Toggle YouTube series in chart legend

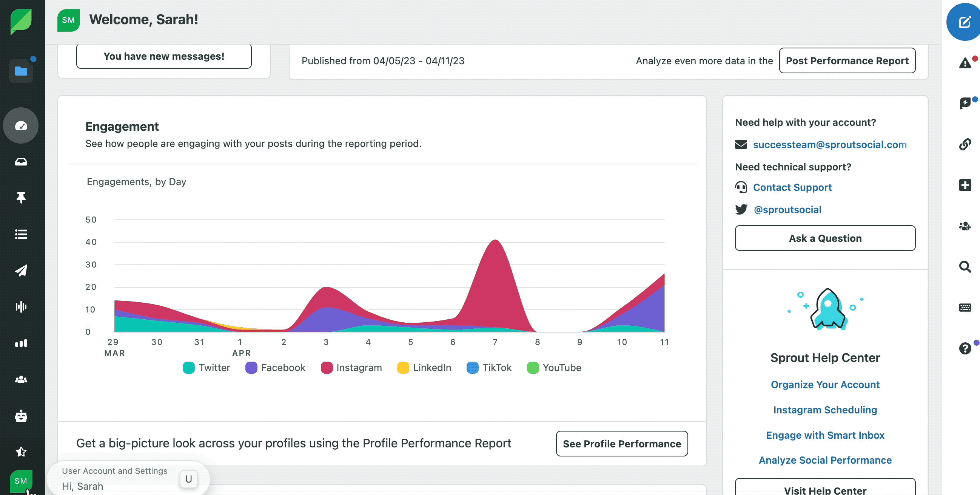554,368
